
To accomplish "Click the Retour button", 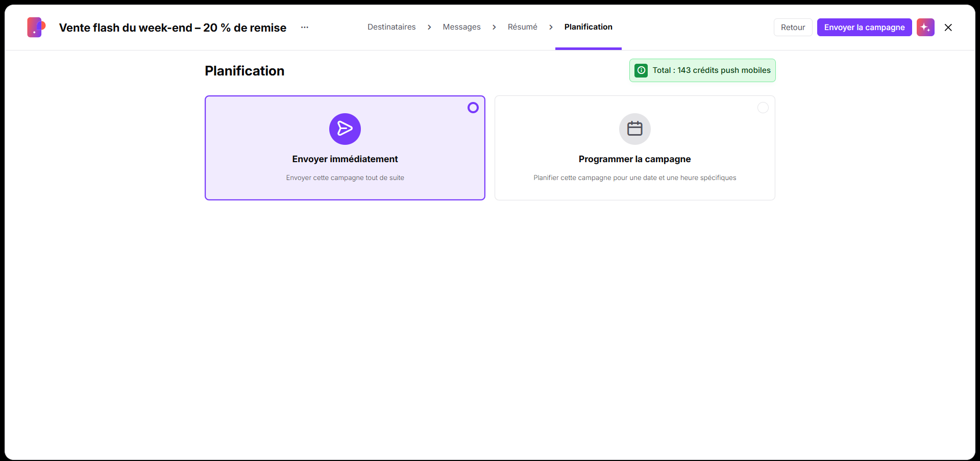I will [793, 28].
